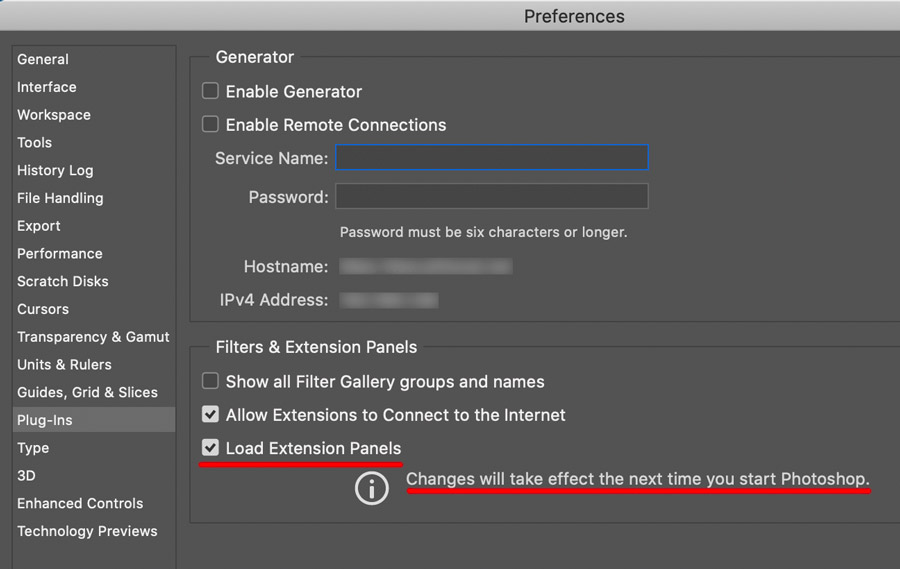Open Enhanced Controls preferences
The image size is (900, 569).
point(80,503)
